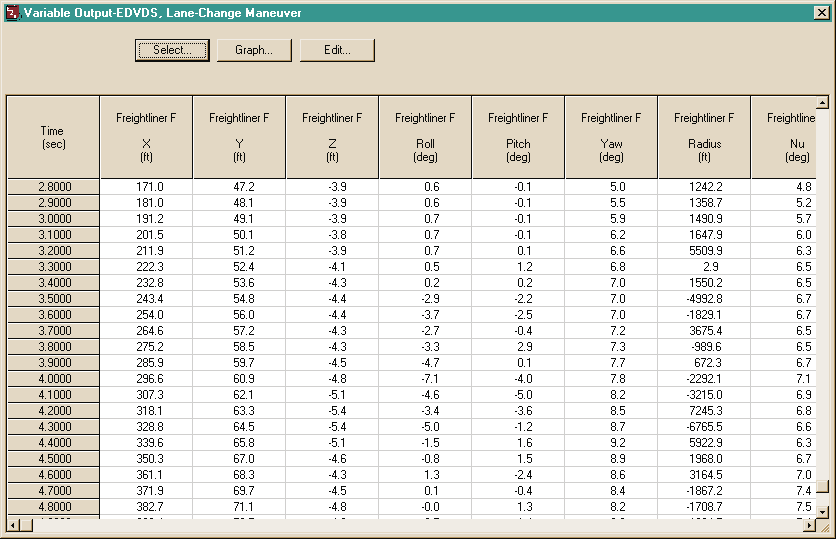This screenshot has width=836, height=539.
Task: Click Radius cell value -6765.5
Action: click(704, 427)
